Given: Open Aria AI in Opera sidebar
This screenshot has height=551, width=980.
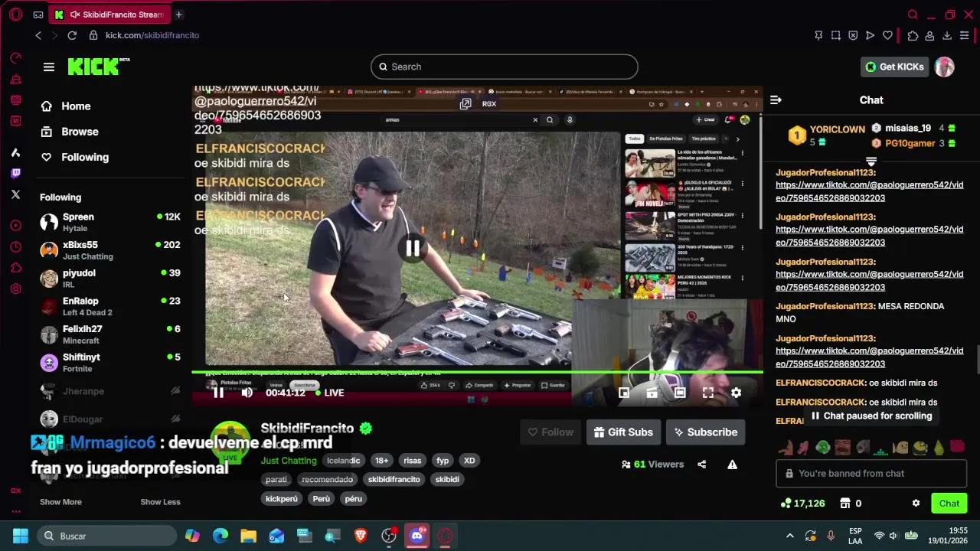Looking at the screenshot, I should click(x=15, y=153).
